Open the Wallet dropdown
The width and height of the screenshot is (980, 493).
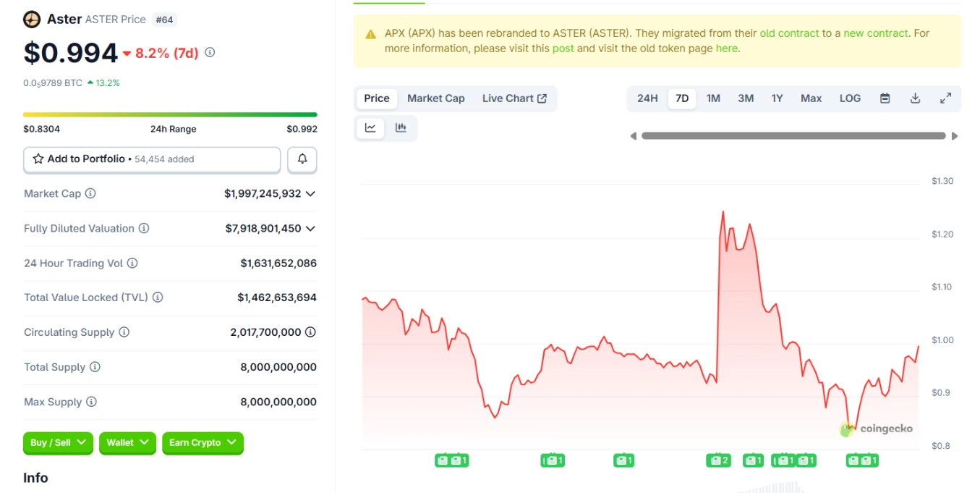click(127, 443)
